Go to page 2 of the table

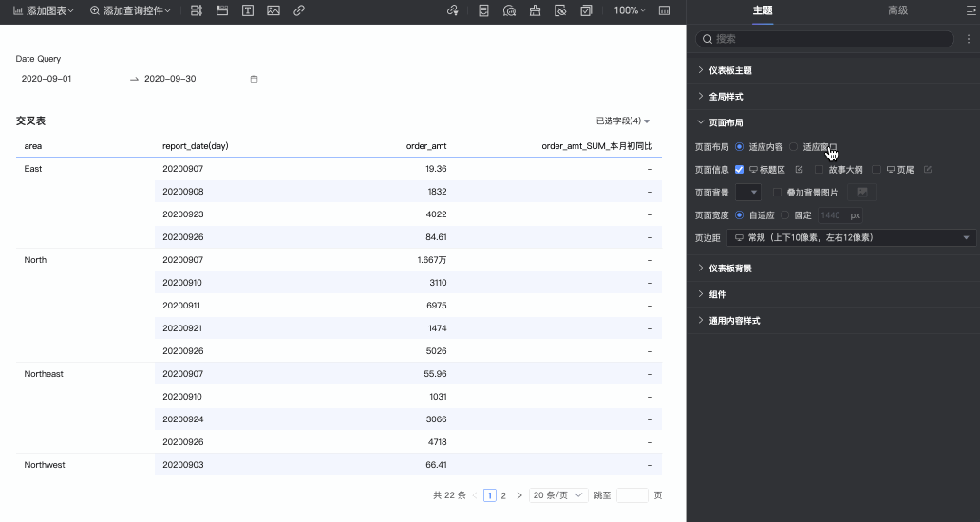pos(503,495)
